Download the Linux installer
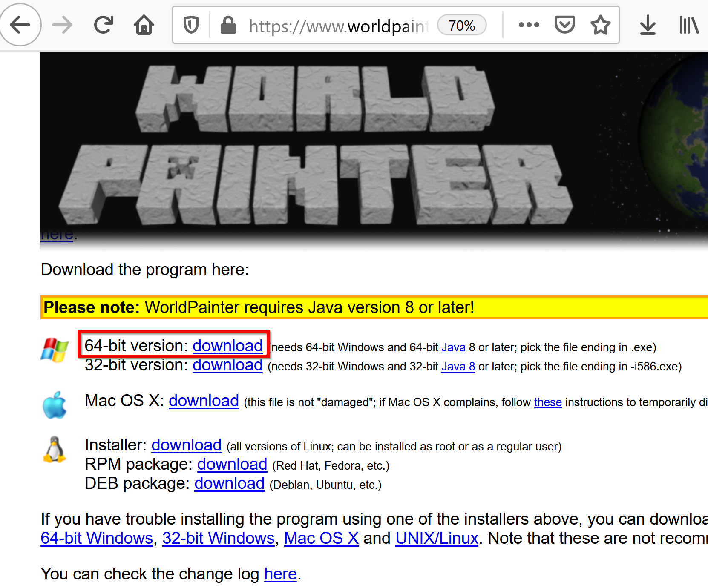 pyautogui.click(x=187, y=445)
